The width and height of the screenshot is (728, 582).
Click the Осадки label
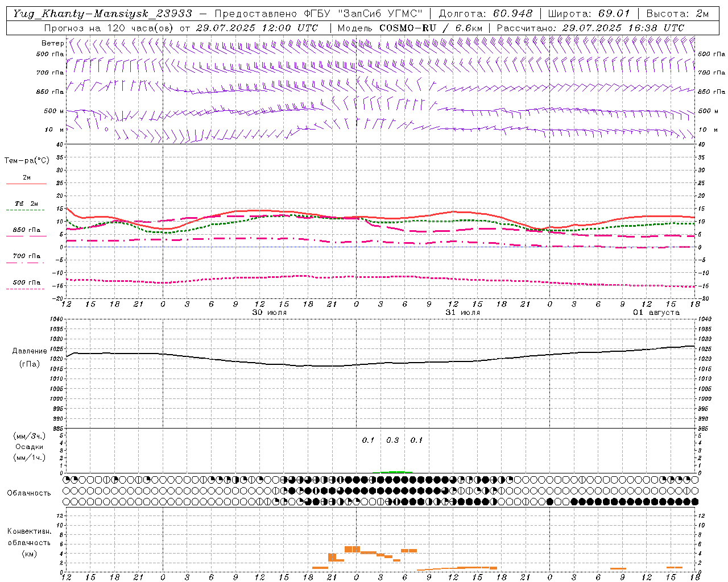point(30,447)
